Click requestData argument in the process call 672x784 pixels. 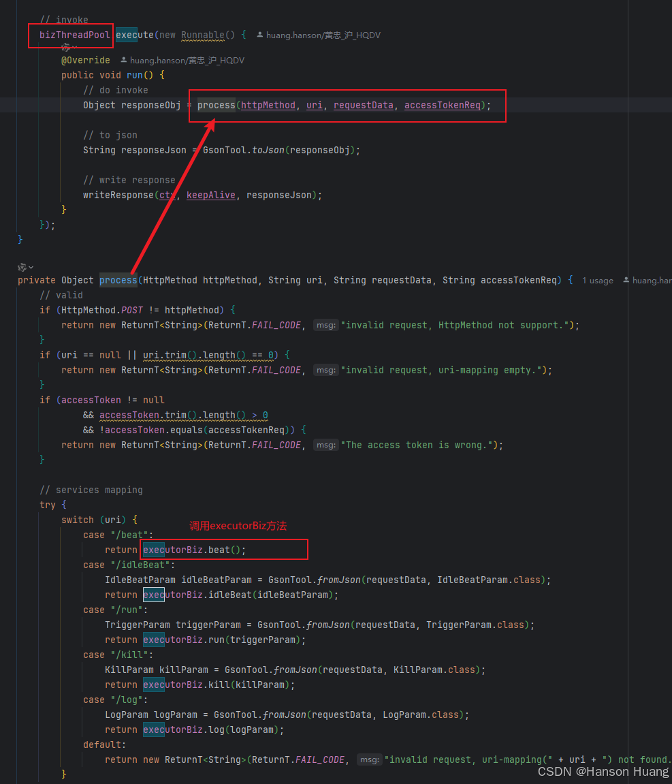pyautogui.click(x=363, y=105)
